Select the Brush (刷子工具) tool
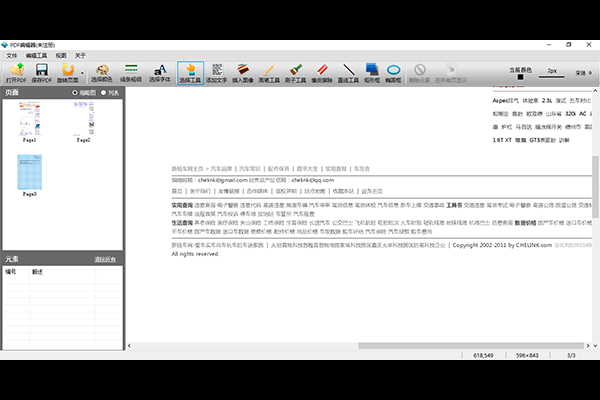This screenshot has width=600, height=400. click(295, 73)
